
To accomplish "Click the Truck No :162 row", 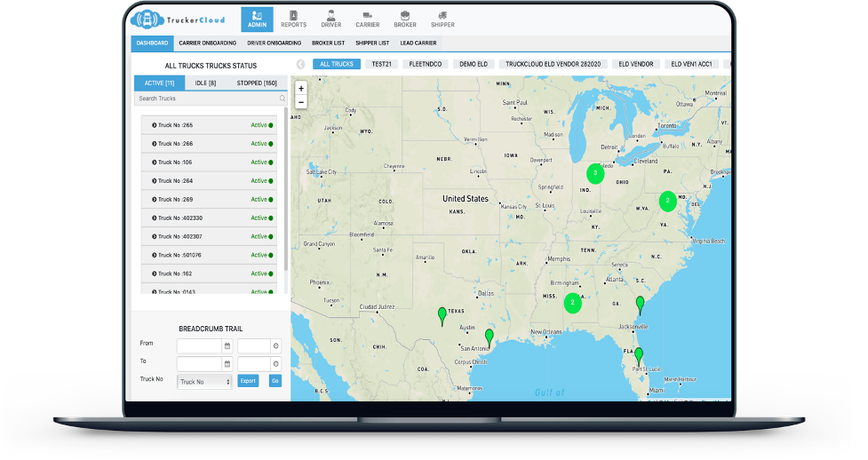I will [x=210, y=274].
